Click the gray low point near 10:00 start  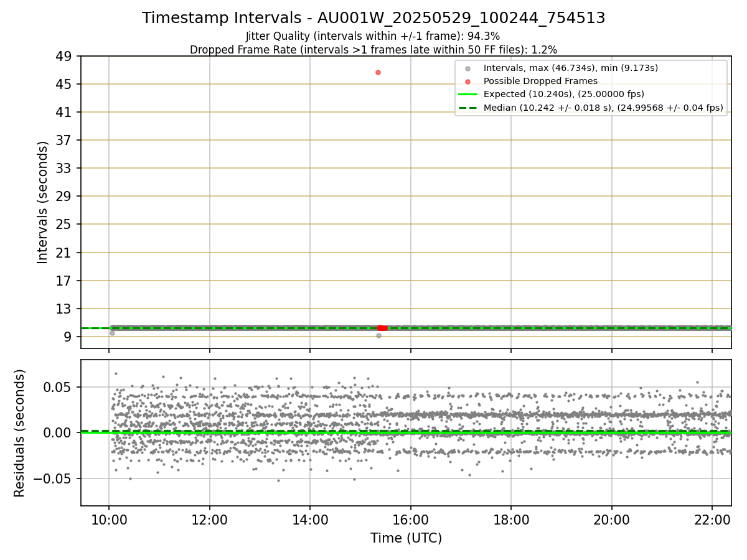point(112,333)
